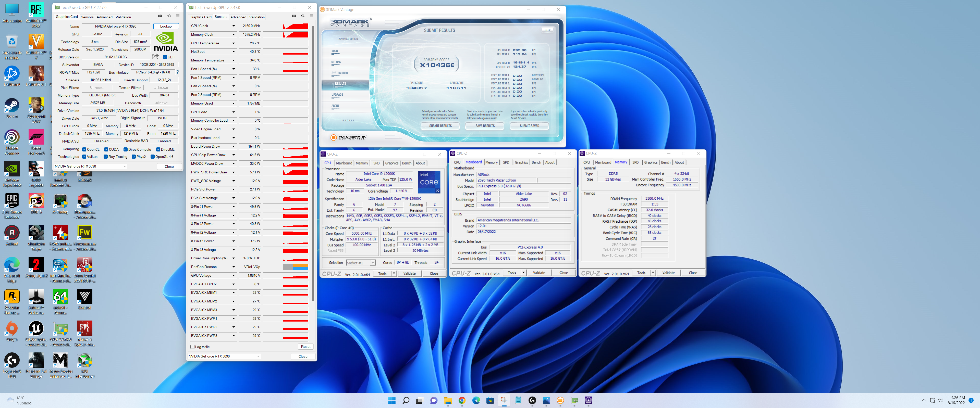Take a GPU-Z screenshot in the Graphics Card window
The width and height of the screenshot is (980, 408).
click(x=160, y=16)
